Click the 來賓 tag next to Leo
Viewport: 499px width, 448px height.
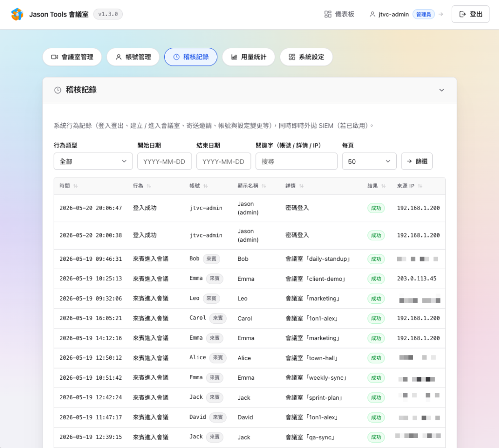(211, 298)
